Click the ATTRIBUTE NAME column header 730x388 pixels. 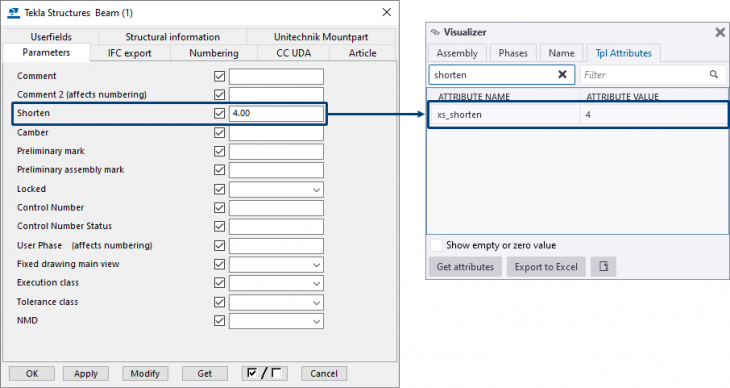pos(474,97)
